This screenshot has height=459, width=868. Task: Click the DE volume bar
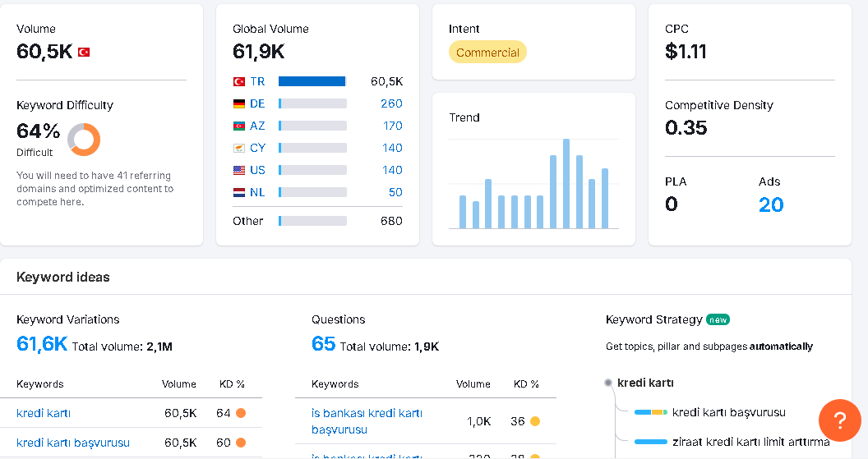click(x=312, y=104)
